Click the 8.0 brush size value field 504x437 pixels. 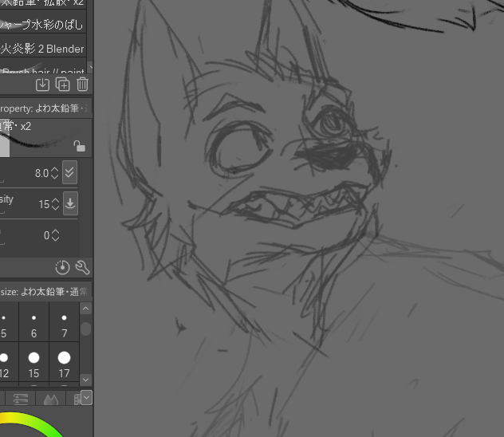click(x=41, y=173)
